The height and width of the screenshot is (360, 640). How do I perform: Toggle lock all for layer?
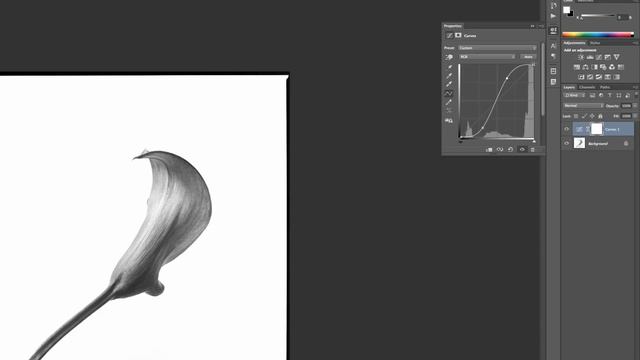tap(600, 116)
